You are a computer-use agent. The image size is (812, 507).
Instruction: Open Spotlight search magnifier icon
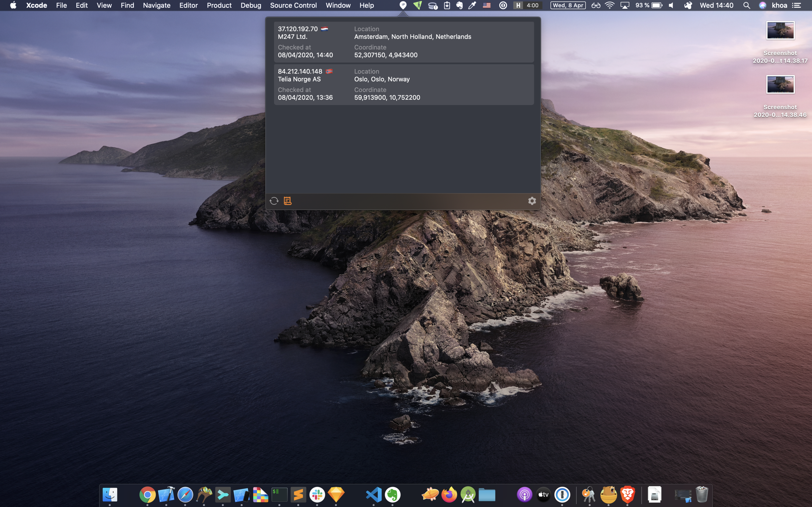[747, 5]
